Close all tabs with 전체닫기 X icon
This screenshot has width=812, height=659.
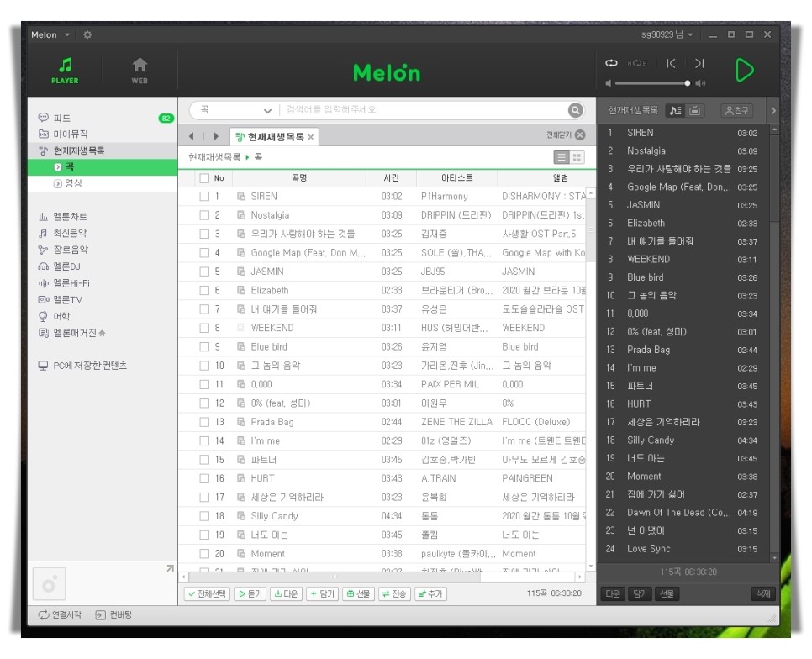click(x=581, y=135)
